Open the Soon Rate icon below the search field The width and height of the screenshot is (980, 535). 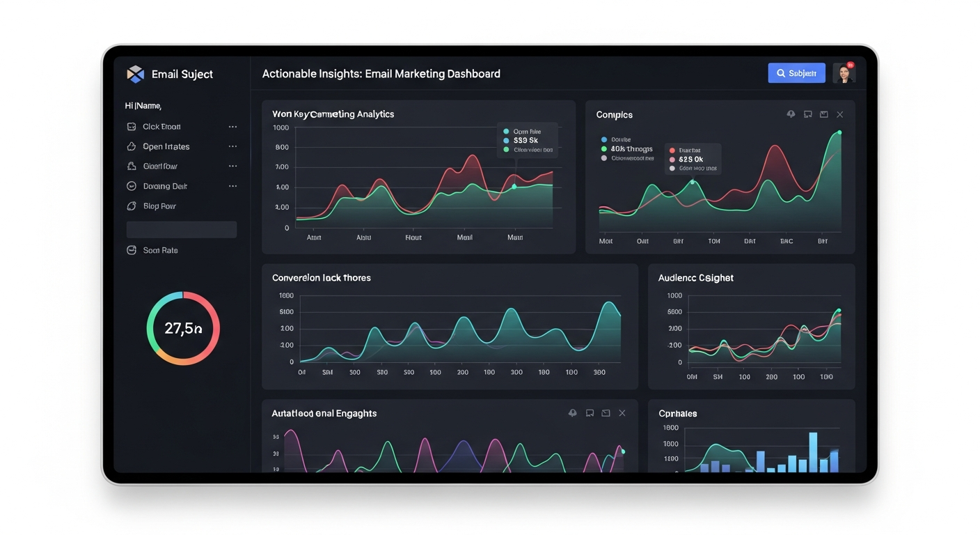coord(132,249)
